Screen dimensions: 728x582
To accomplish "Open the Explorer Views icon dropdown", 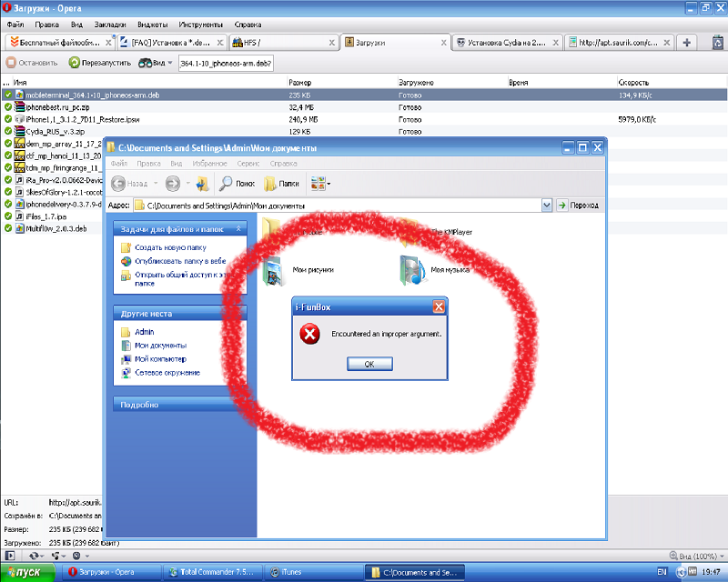I will coord(319,183).
